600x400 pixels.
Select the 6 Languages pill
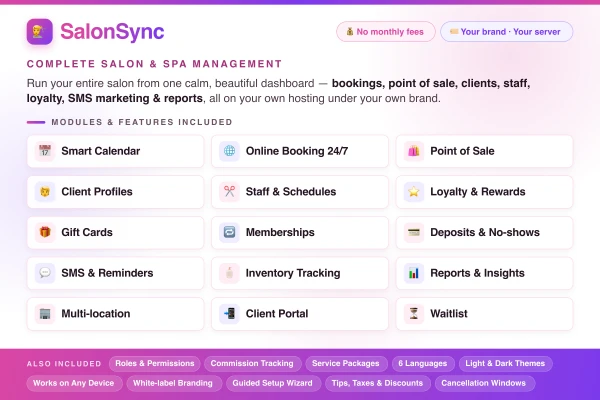click(423, 363)
